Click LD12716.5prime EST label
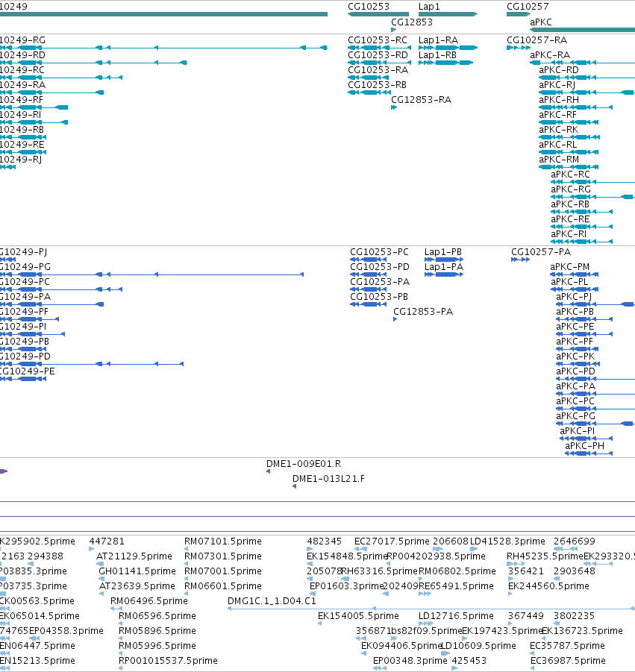This screenshot has width=635, height=672. point(456,616)
